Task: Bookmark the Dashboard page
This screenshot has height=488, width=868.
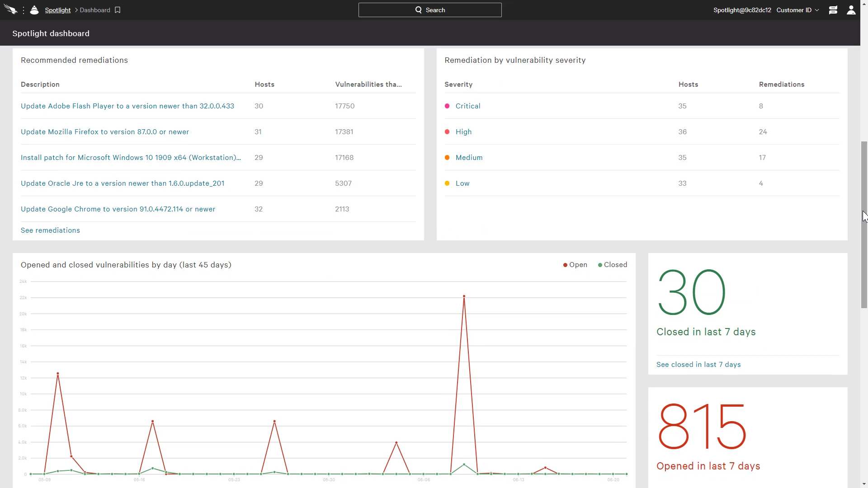Action: (x=118, y=10)
